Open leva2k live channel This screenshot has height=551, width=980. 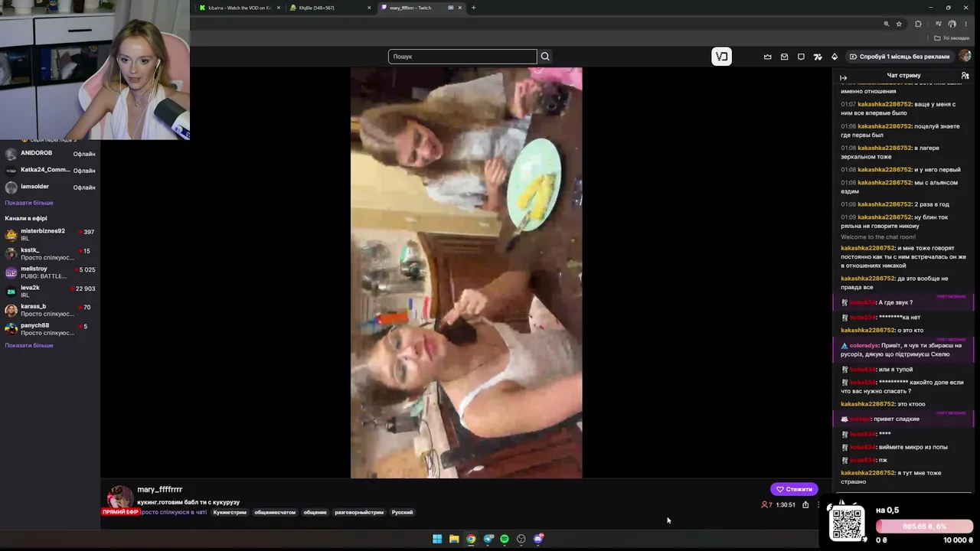[x=51, y=291]
